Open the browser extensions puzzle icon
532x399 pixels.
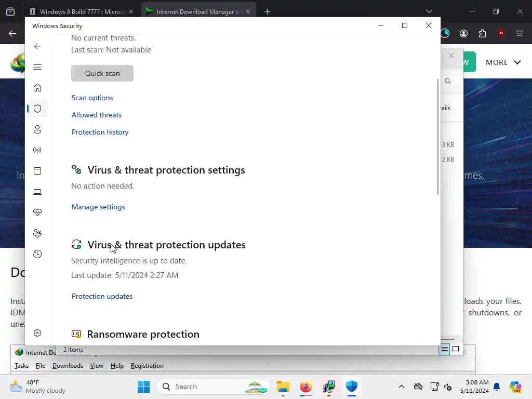482,33
